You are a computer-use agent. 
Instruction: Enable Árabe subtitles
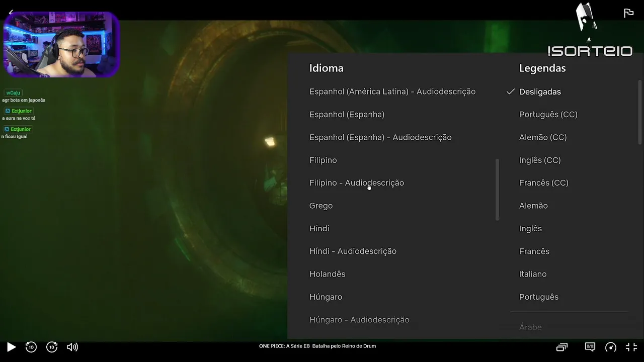click(530, 327)
